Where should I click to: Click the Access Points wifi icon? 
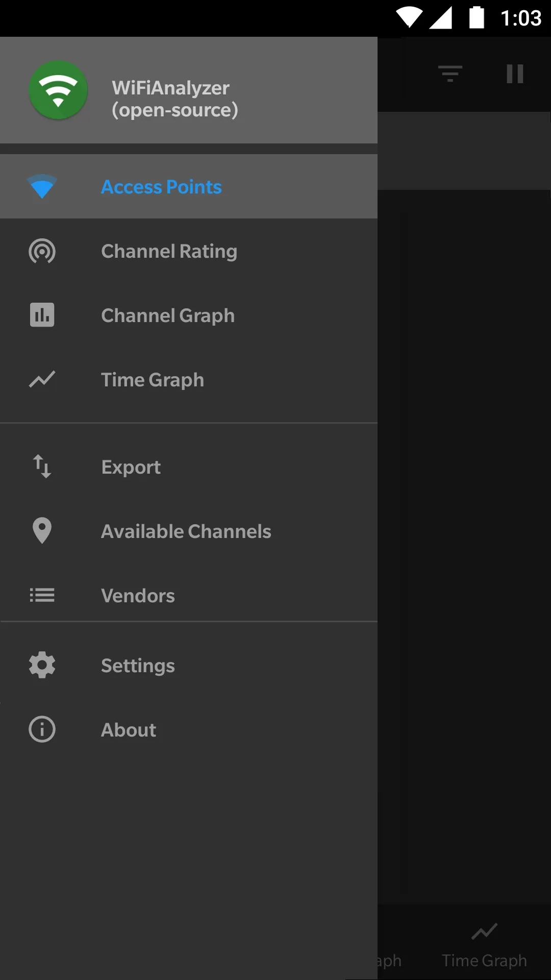coord(42,187)
